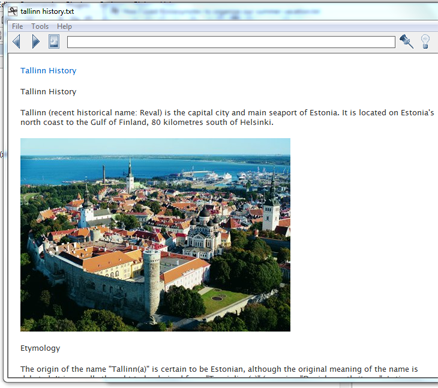Click the application icon in the title bar
Screen dimensions: 438x388
[13, 11]
